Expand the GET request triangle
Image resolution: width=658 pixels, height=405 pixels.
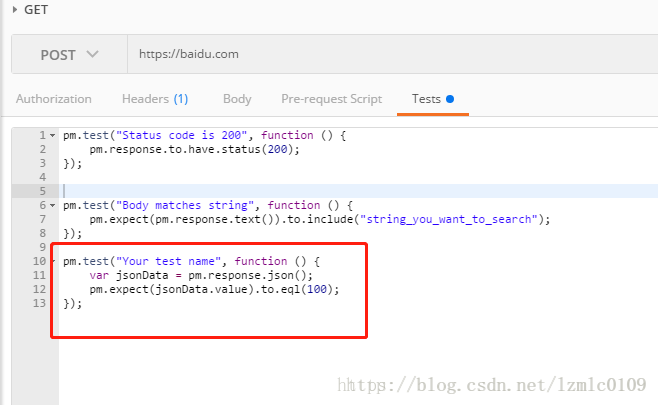click(x=15, y=9)
